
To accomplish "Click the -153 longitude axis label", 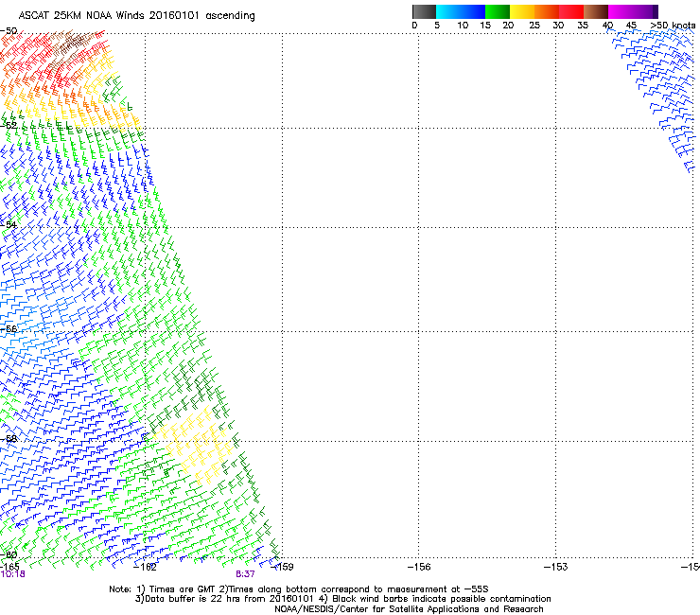I will [x=556, y=567].
